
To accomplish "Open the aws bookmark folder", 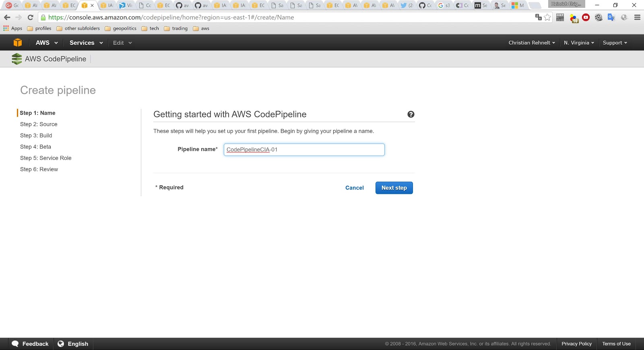I will click(201, 28).
